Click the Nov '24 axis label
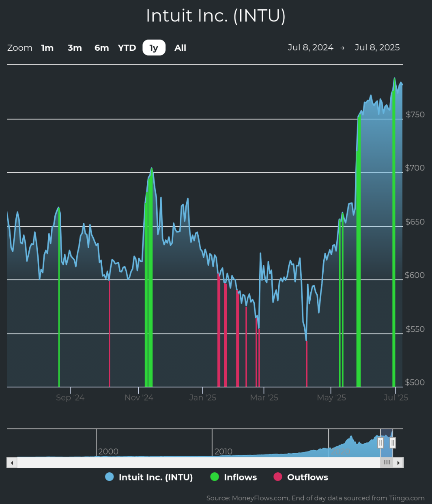The height and width of the screenshot is (504, 432). pyautogui.click(x=139, y=397)
